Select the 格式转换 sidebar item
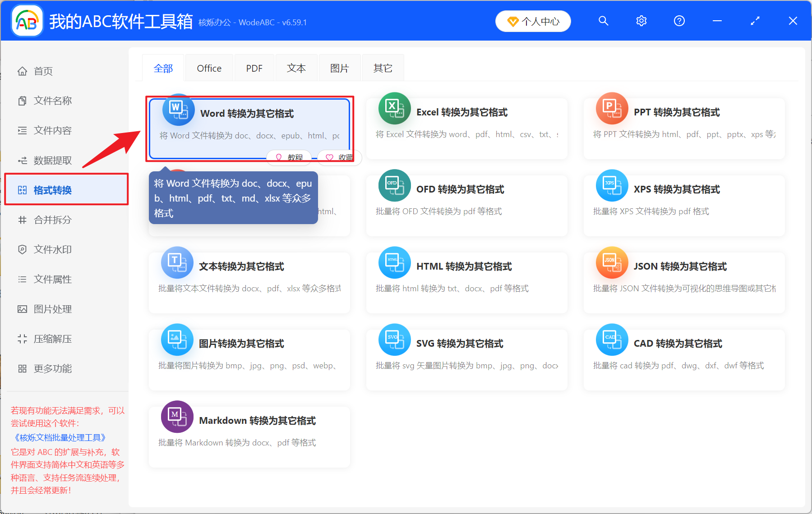This screenshot has width=812, height=514. coord(52,190)
